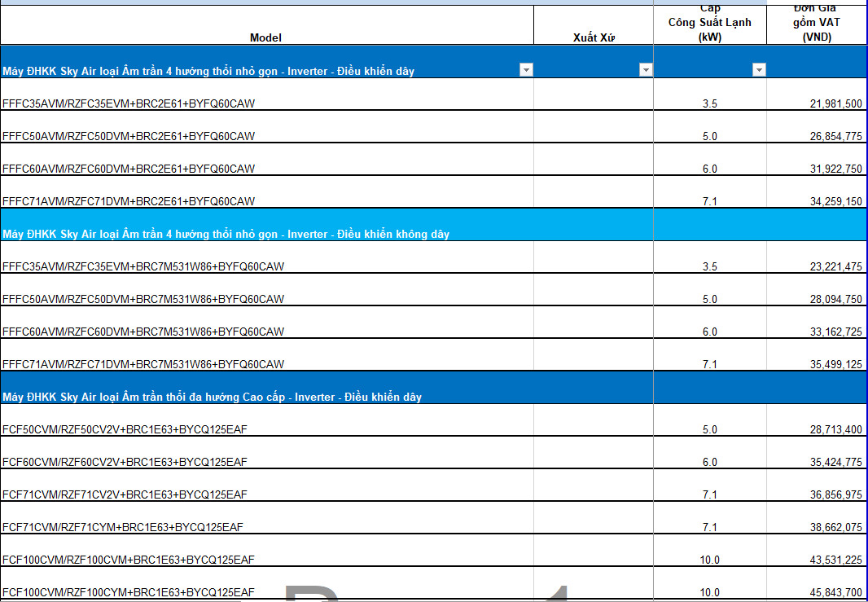Pick the price cell 36,856,975
Image resolution: width=868 pixels, height=602 pixels.
tap(836, 495)
